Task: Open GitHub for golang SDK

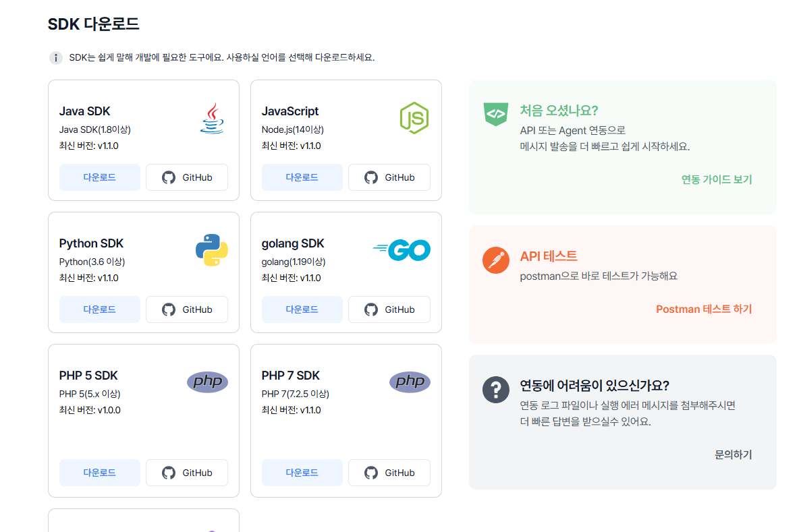Action: coord(389,309)
